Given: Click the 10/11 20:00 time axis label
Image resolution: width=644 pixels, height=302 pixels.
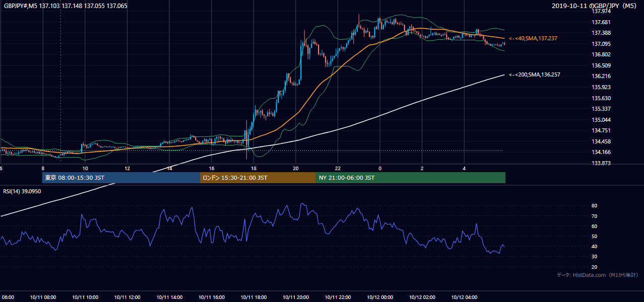Looking at the screenshot, I should (x=296, y=297).
